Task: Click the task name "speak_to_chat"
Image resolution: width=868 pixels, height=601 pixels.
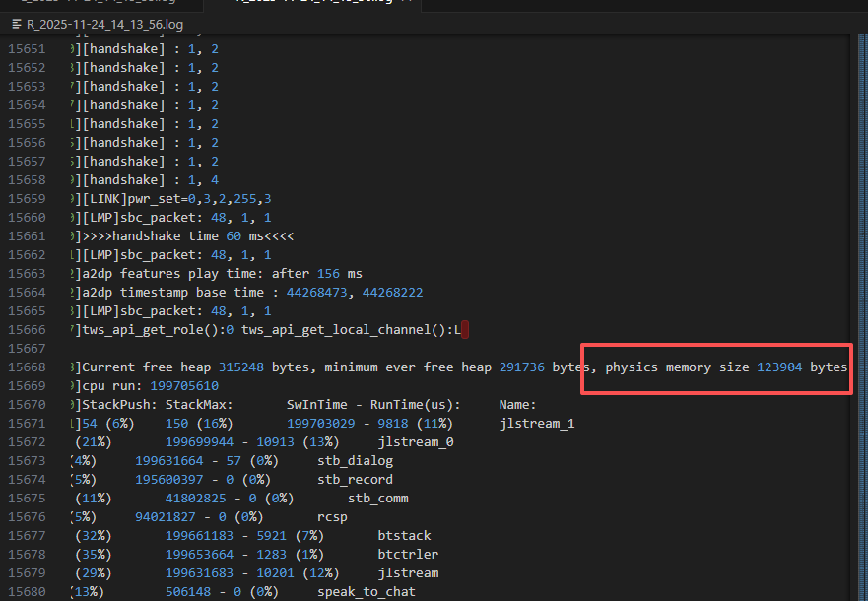Action: coord(367,592)
